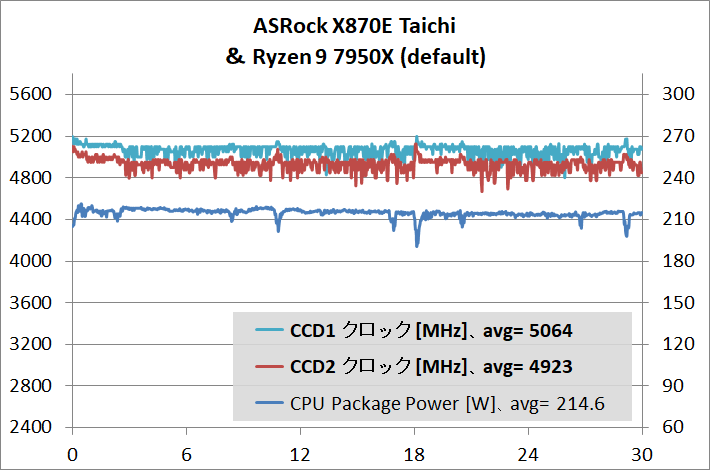Click left axis label 3600
The height and width of the screenshot is (470, 710).
[31, 302]
